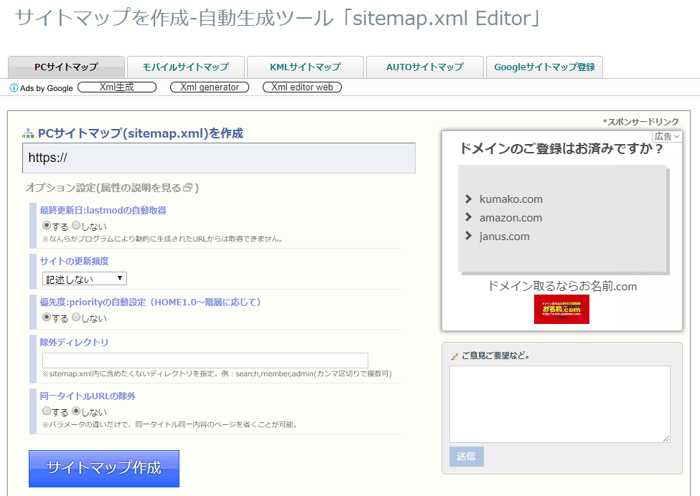Click the 最終更新日:lastmodの自動取得 label
The width and height of the screenshot is (700, 496).
coord(103,210)
